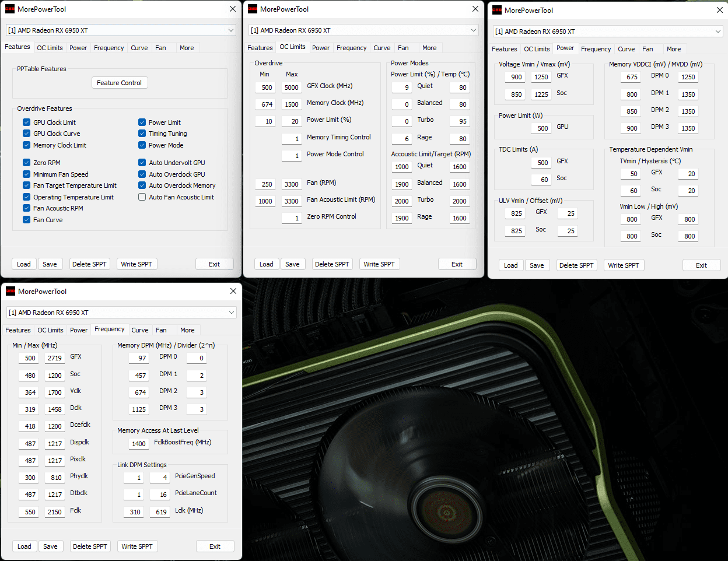Click Zero RPM Control value field
Image resolution: width=728 pixels, height=561 pixels.
click(292, 218)
